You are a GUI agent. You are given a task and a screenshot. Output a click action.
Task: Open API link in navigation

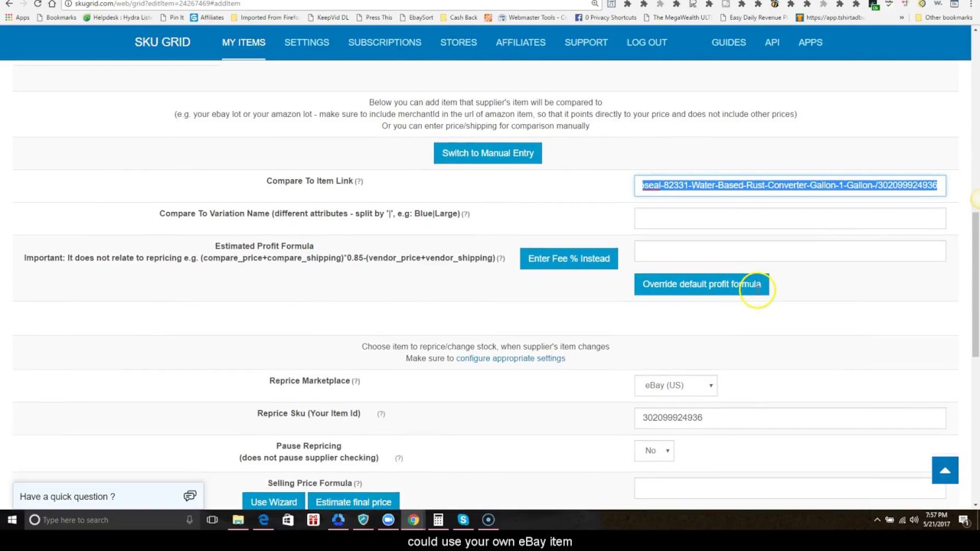pos(772,42)
